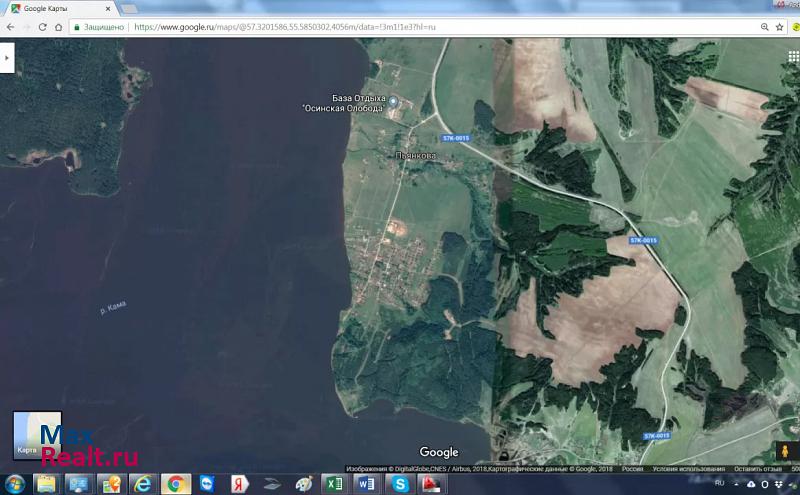
Task: Click the browser back arrow button
Action: pos(10,27)
